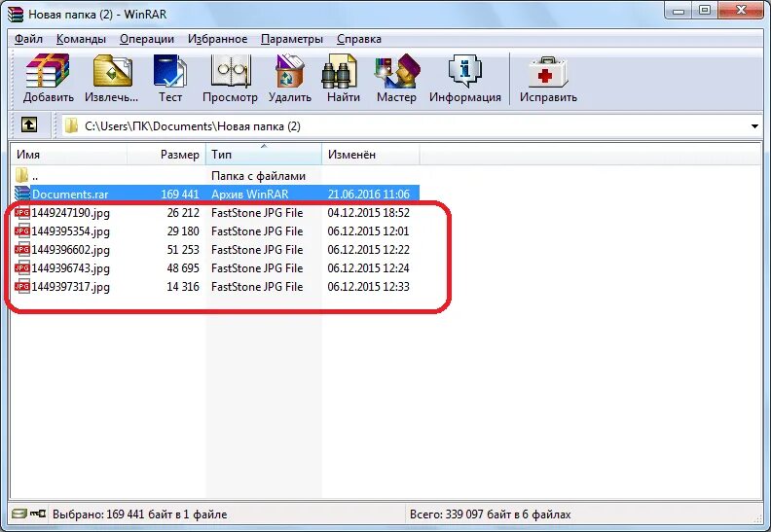Go up one folder level arrow

pos(29,124)
